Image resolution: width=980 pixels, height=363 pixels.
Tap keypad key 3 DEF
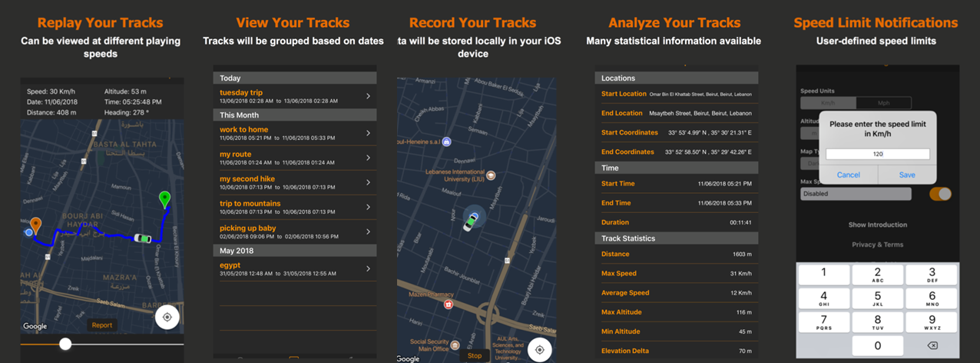coord(932,274)
